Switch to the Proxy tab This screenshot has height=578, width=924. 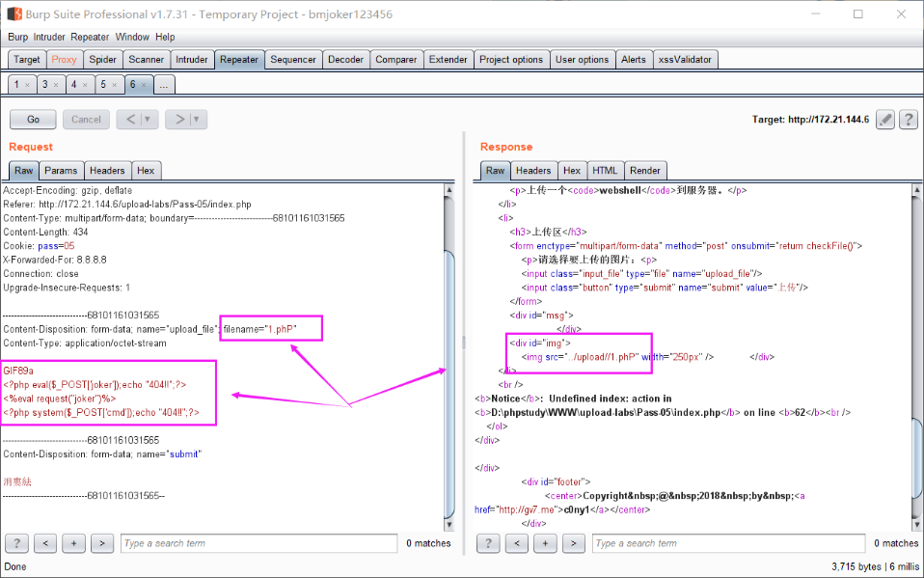pyautogui.click(x=64, y=60)
